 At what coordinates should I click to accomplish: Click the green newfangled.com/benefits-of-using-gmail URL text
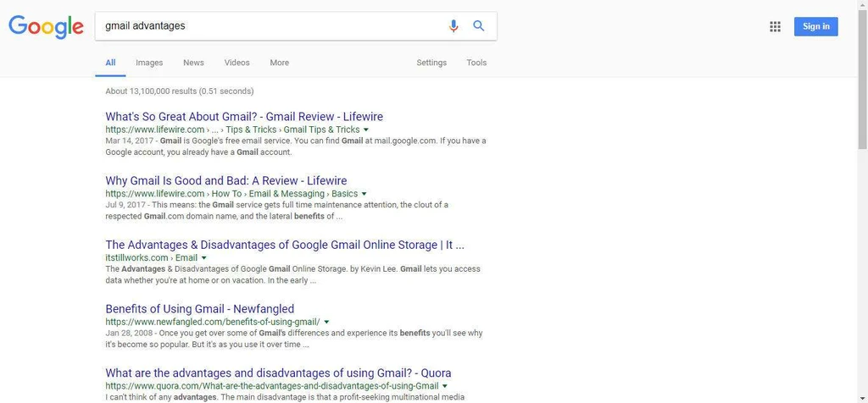[213, 322]
